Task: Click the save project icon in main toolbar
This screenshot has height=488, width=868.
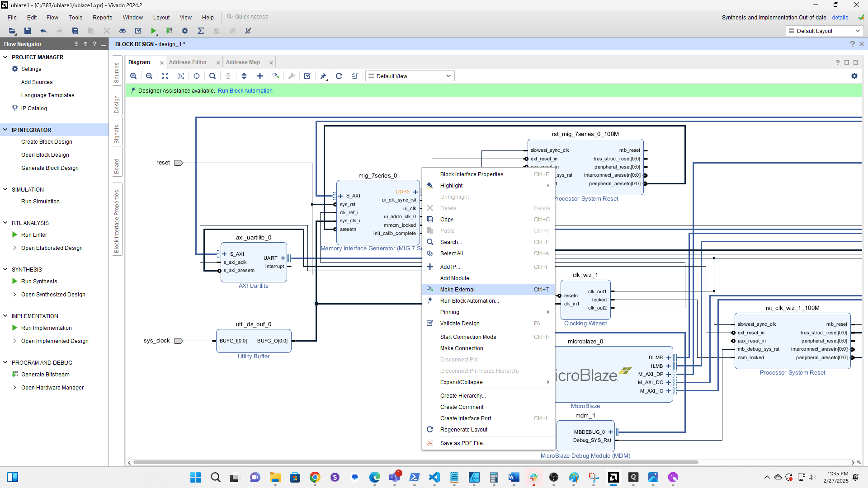Action: (x=28, y=31)
